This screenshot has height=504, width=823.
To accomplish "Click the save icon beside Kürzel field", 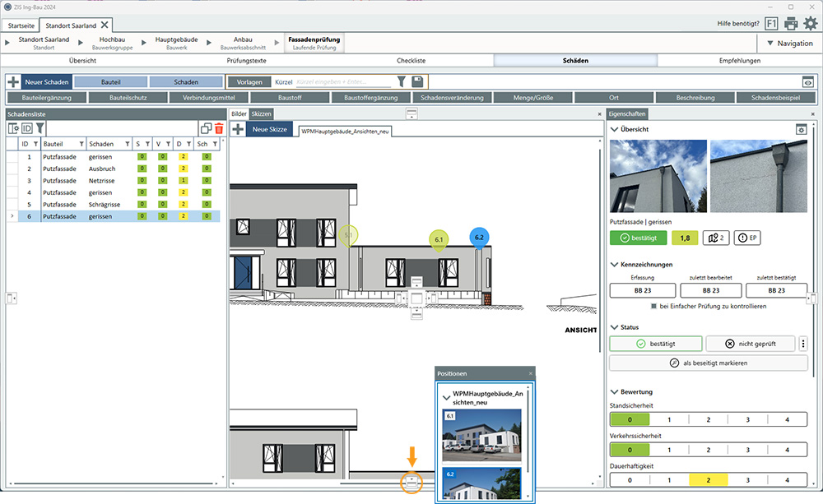I will pos(418,82).
